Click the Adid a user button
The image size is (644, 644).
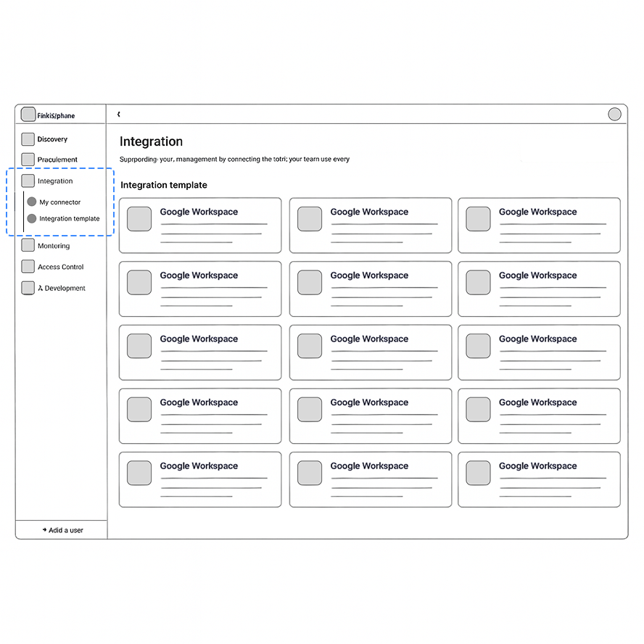click(62, 530)
